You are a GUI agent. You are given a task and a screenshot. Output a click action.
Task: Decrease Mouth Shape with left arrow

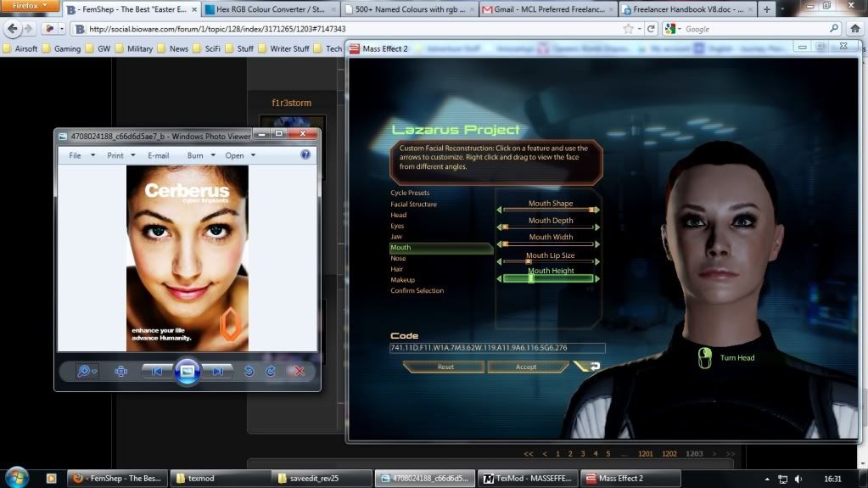[499, 210]
